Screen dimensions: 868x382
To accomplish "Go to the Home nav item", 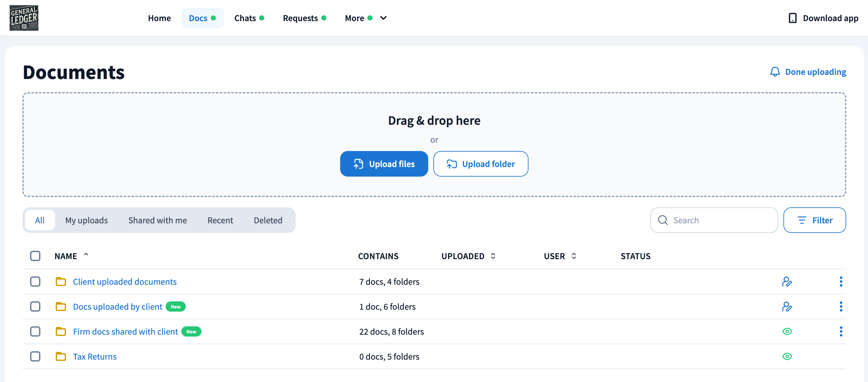I will point(160,18).
